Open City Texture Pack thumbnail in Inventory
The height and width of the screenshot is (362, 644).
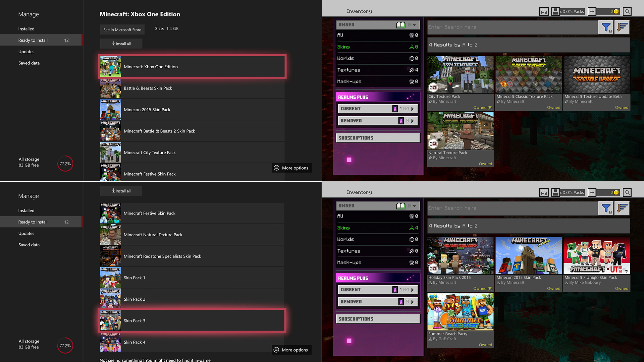pos(461,75)
